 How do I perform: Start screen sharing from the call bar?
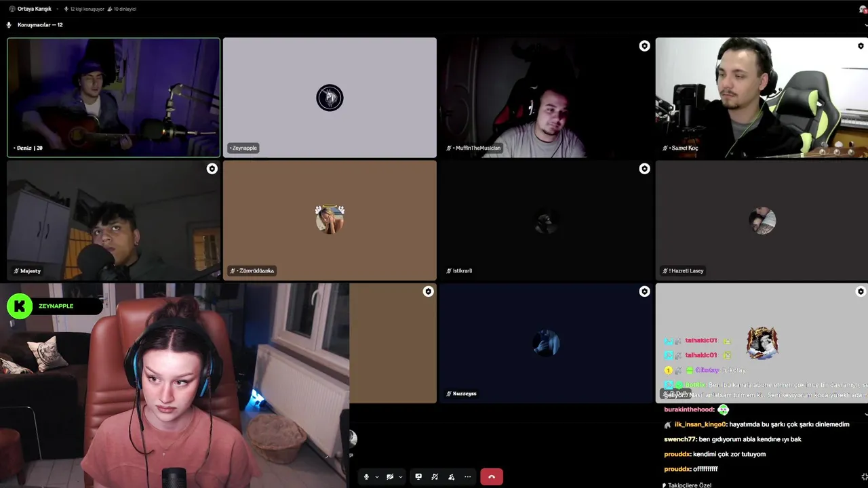point(418,476)
